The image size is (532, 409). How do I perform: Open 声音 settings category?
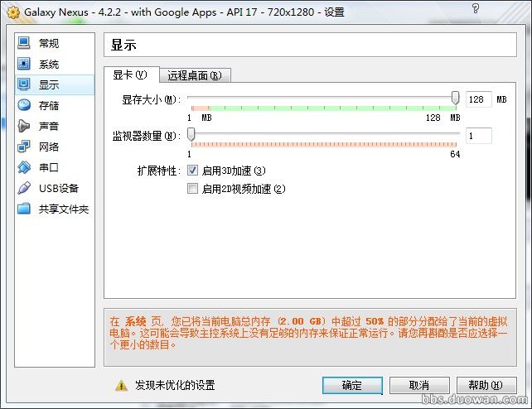click(x=55, y=126)
